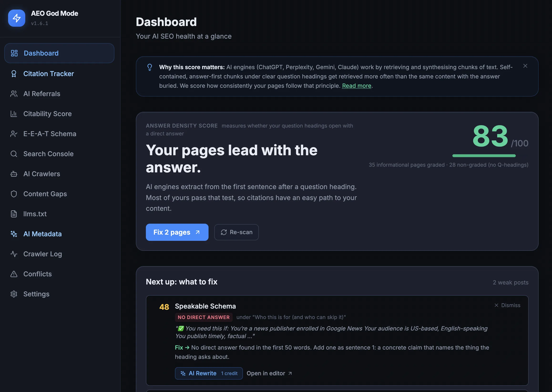The image size is (552, 392).
Task: Open the AI Crawlers page
Action: coord(59,174)
